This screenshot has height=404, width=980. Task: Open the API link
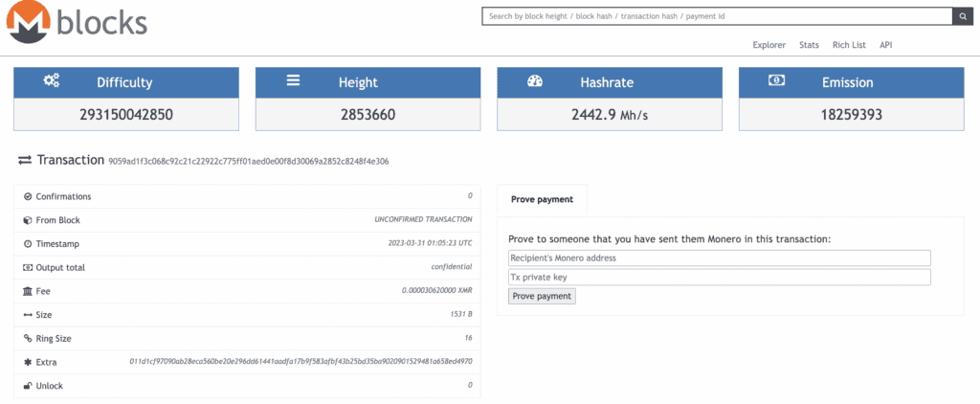[x=886, y=45]
